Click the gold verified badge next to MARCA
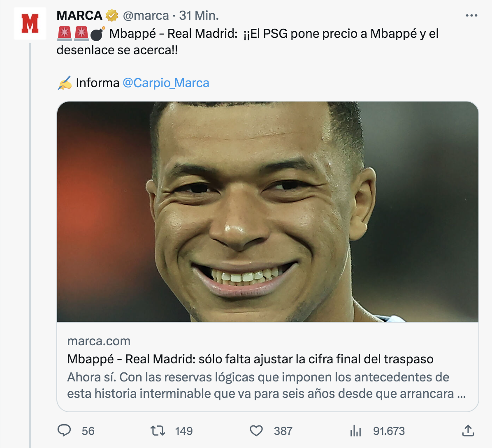 112,16
